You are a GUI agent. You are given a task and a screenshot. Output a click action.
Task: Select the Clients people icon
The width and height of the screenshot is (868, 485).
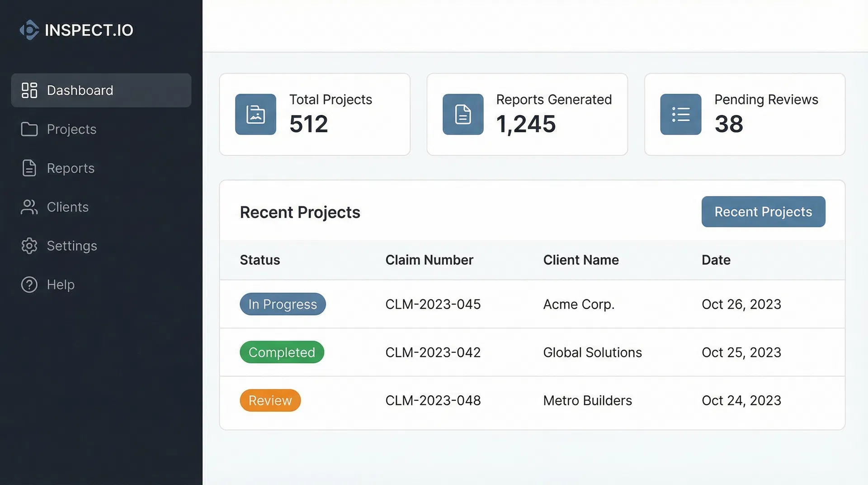point(29,207)
